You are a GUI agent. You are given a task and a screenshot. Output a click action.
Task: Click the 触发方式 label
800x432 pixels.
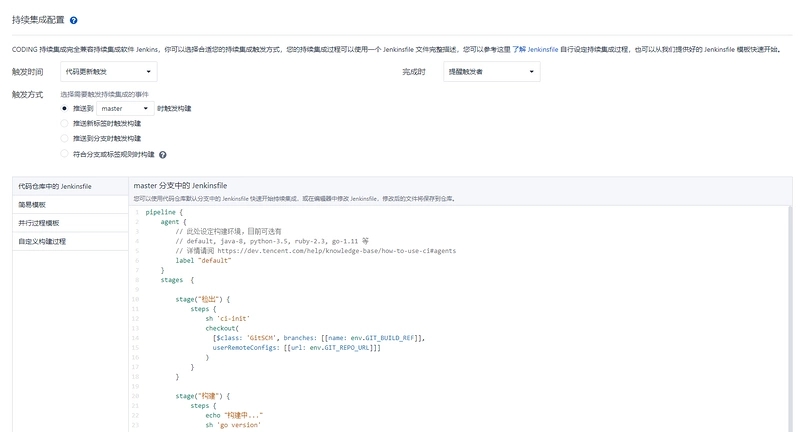click(x=28, y=94)
